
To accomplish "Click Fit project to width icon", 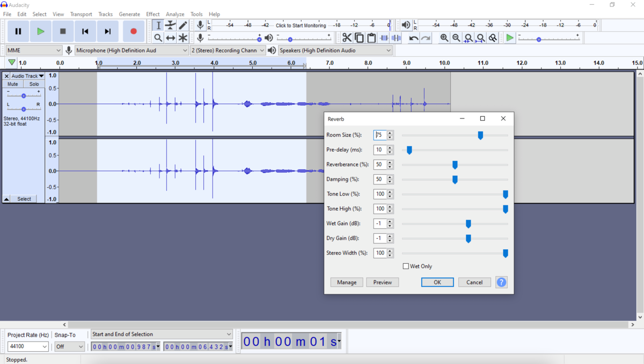I will pyautogui.click(x=481, y=38).
